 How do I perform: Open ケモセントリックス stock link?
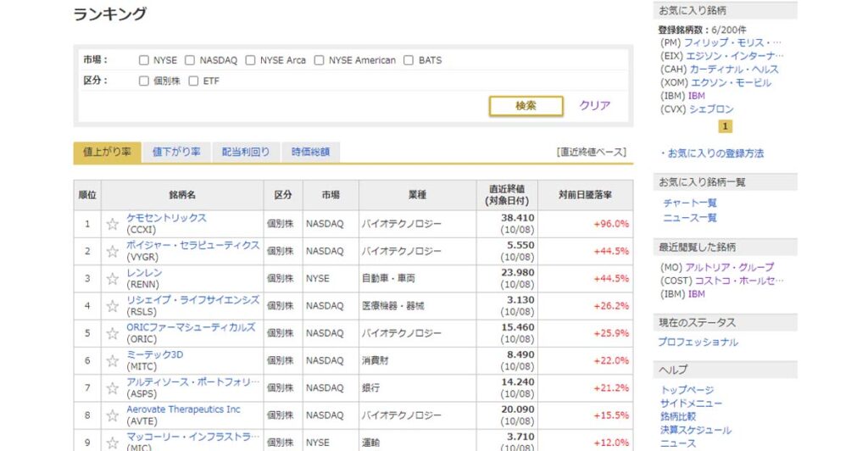pos(167,218)
